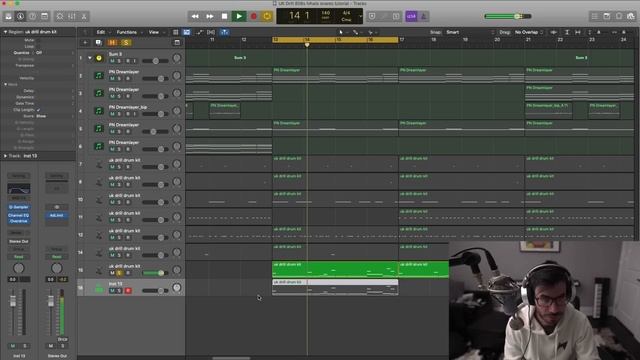Viewport: 640px width, 360px height.
Task: Click the EQ thumbnail in channel strip
Action: click(x=19, y=189)
